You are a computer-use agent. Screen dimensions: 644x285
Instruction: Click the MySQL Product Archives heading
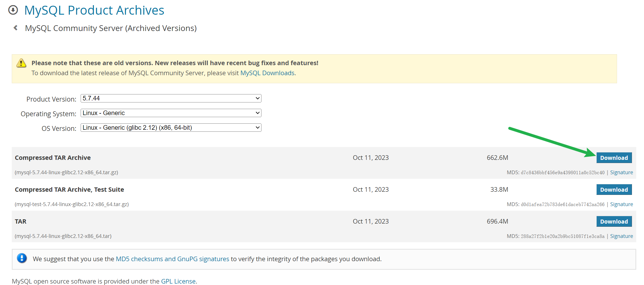click(94, 10)
